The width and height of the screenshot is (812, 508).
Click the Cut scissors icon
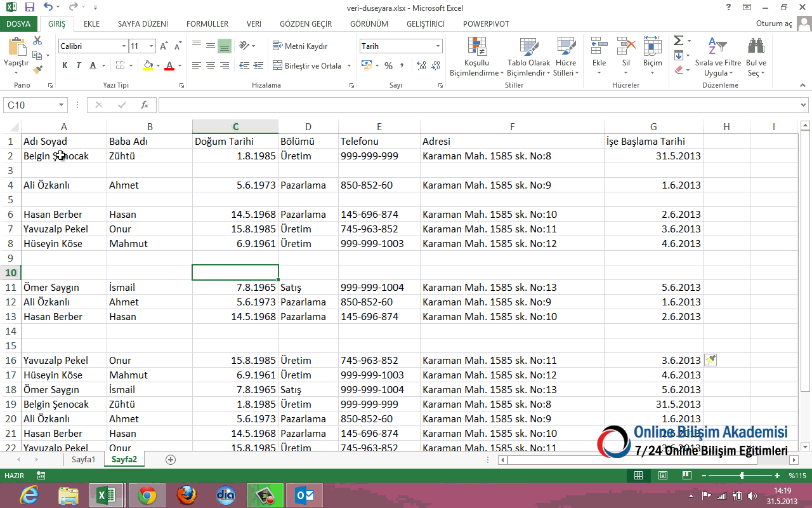(37, 41)
